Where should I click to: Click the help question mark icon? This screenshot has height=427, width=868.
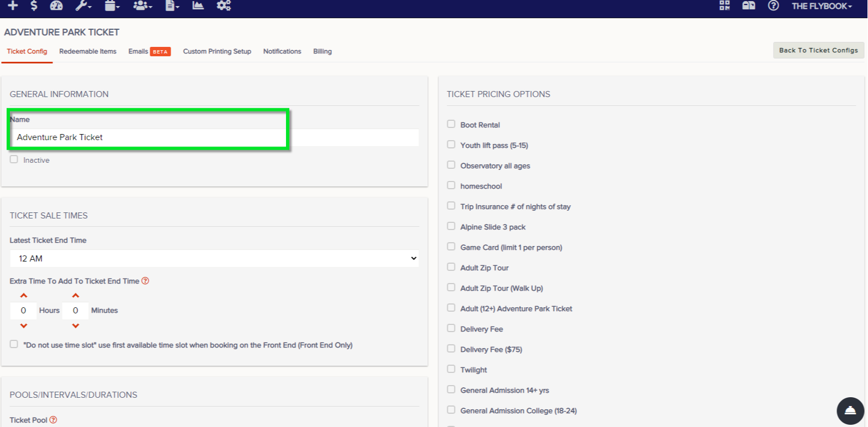tap(774, 6)
